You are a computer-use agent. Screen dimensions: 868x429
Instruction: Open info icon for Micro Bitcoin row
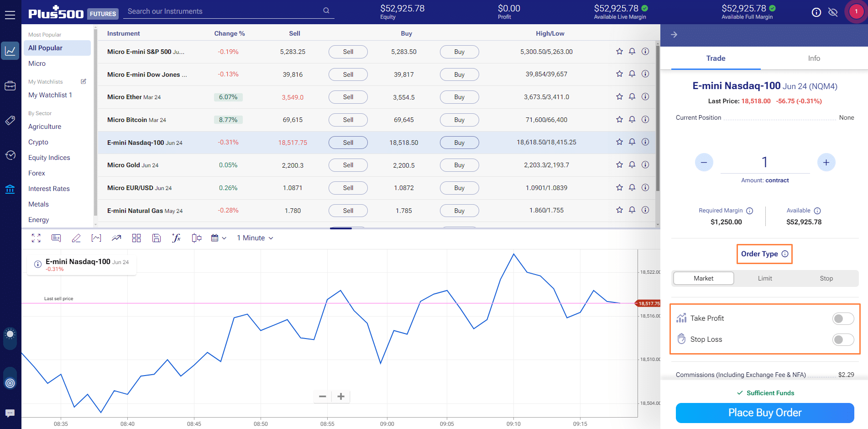645,120
